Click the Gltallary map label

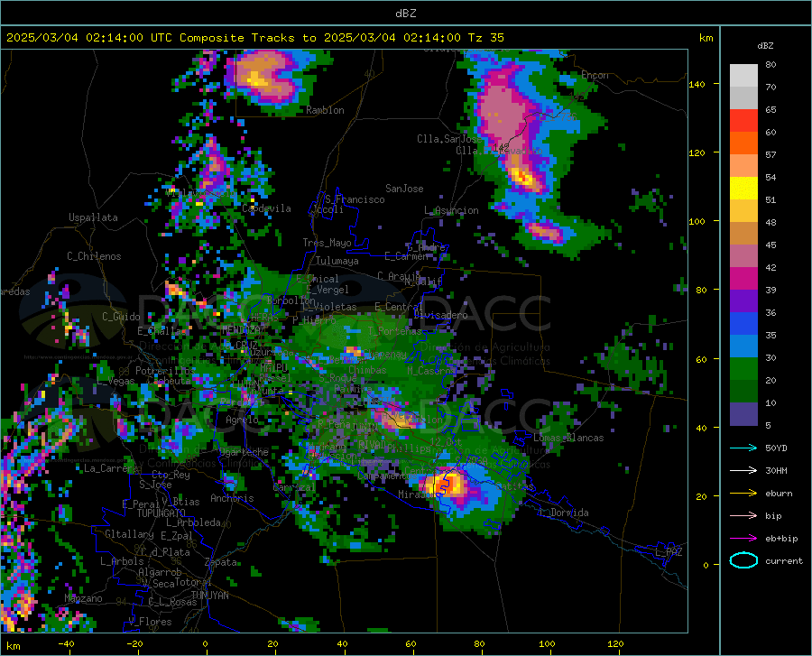pos(129,534)
